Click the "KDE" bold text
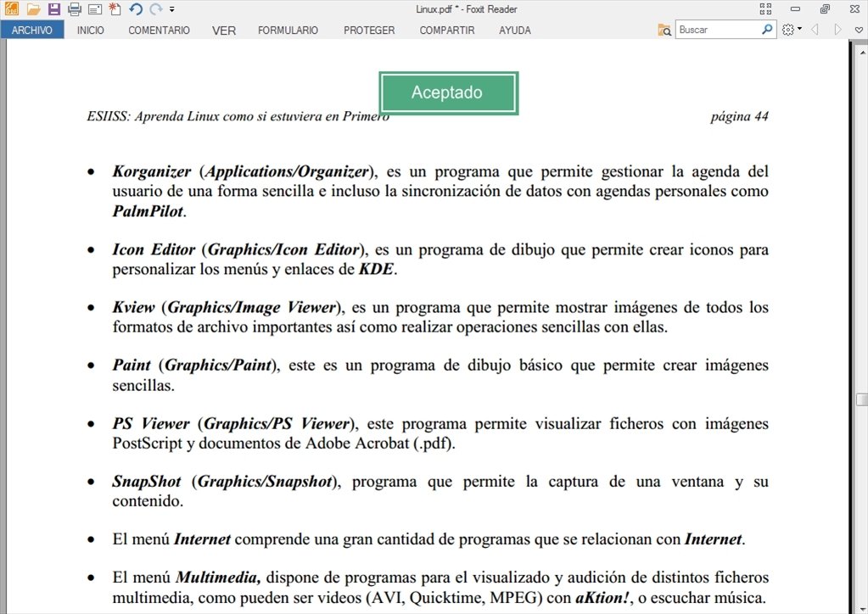868x614 pixels. pyautogui.click(x=377, y=270)
